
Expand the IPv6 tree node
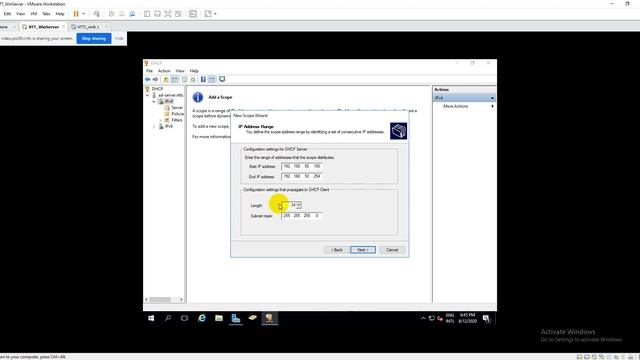pos(154,127)
